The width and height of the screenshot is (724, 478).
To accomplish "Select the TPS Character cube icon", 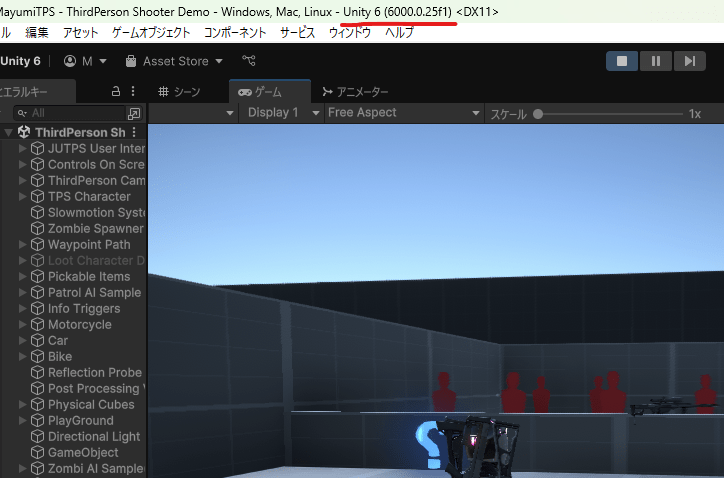I will [37, 196].
